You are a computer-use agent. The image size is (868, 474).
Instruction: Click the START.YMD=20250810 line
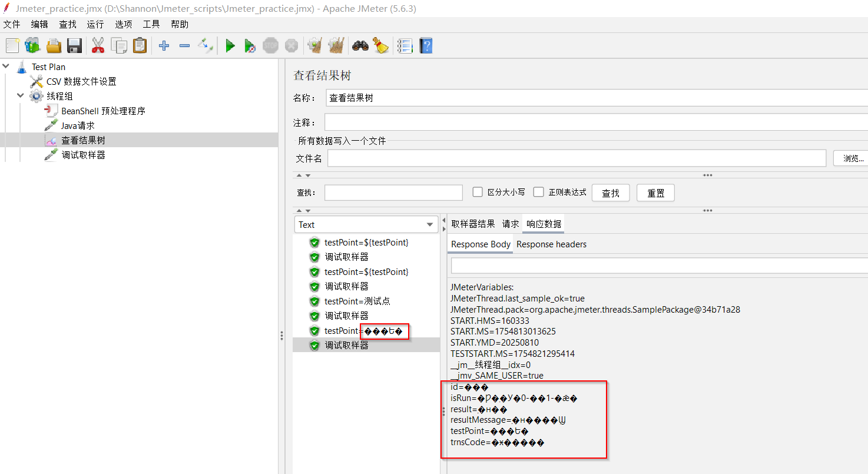click(494, 343)
